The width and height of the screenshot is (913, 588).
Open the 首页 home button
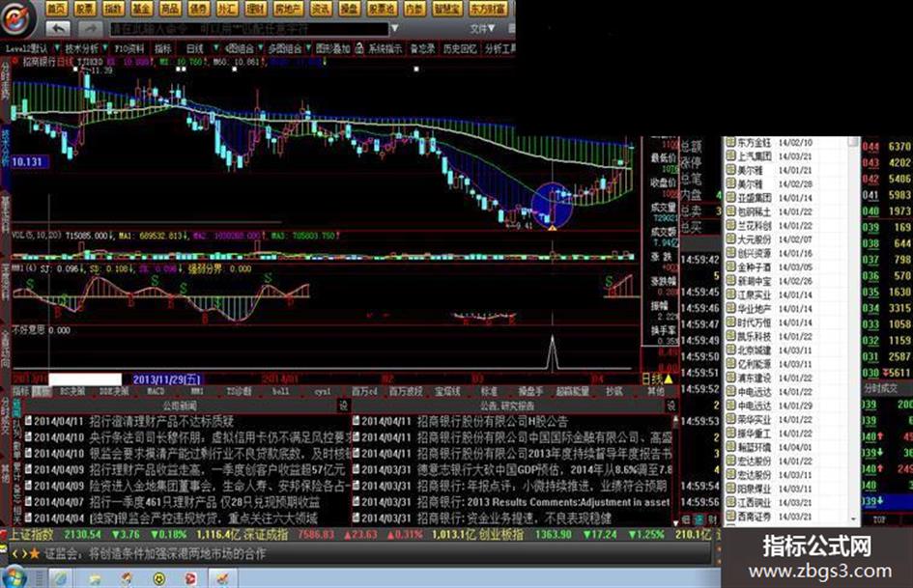[x=56, y=8]
